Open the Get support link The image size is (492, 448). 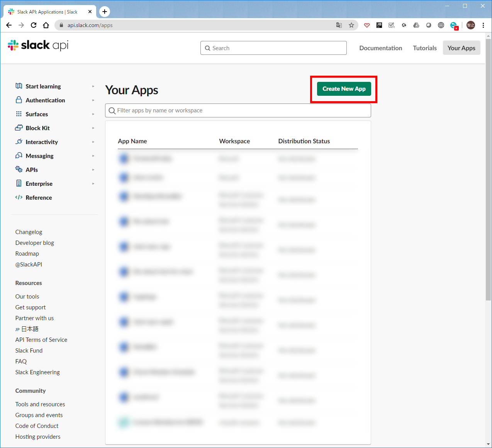(31, 307)
